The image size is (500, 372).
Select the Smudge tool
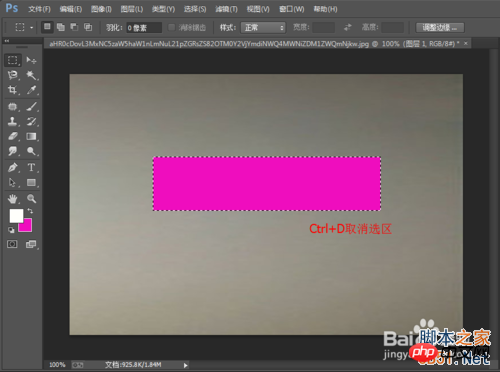(x=13, y=151)
